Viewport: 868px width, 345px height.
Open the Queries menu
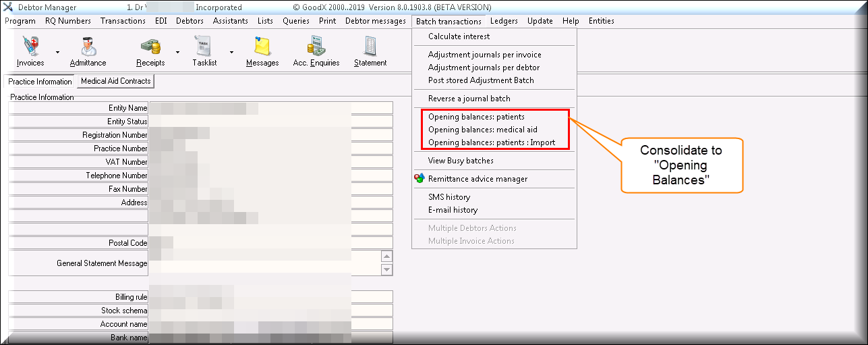[296, 21]
